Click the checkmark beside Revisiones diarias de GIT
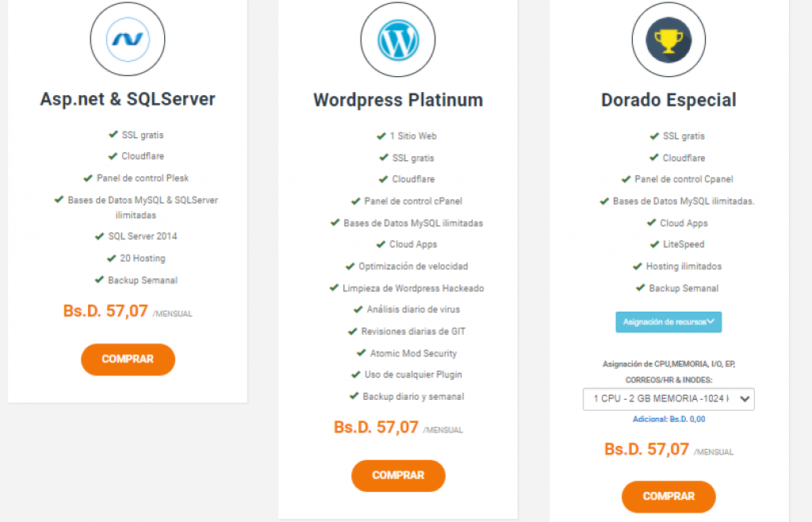Viewport: 812px width, 522px height. [353, 332]
